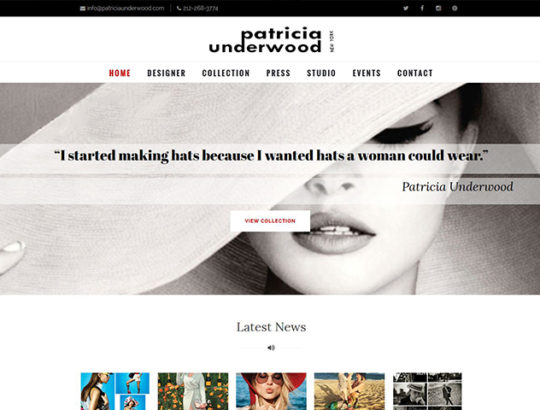Visit the Events page
This screenshot has height=410, width=540.
[366, 73]
